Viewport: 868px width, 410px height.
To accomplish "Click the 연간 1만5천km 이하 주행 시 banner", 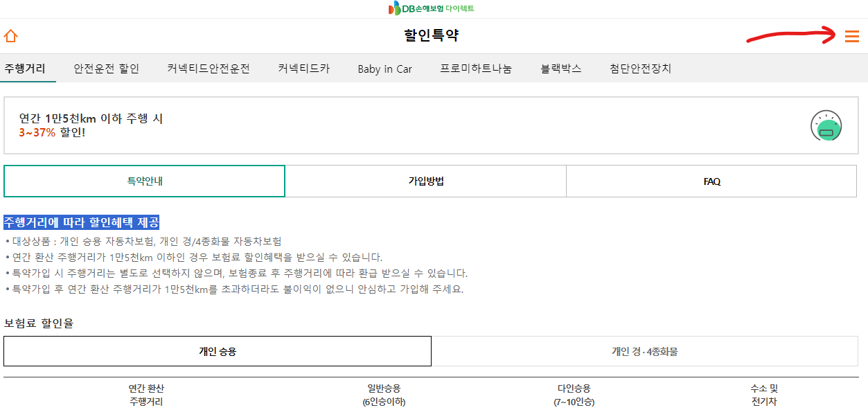I will 432,125.
